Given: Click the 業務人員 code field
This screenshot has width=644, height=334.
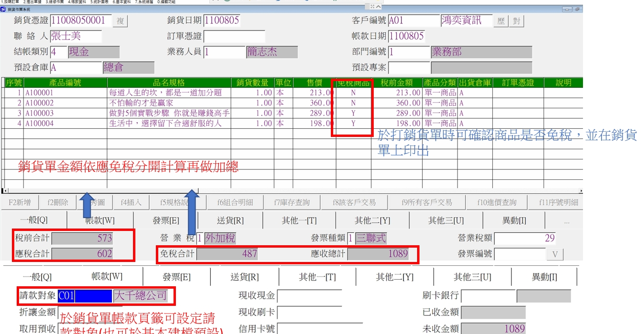Looking at the screenshot, I should coord(225,52).
